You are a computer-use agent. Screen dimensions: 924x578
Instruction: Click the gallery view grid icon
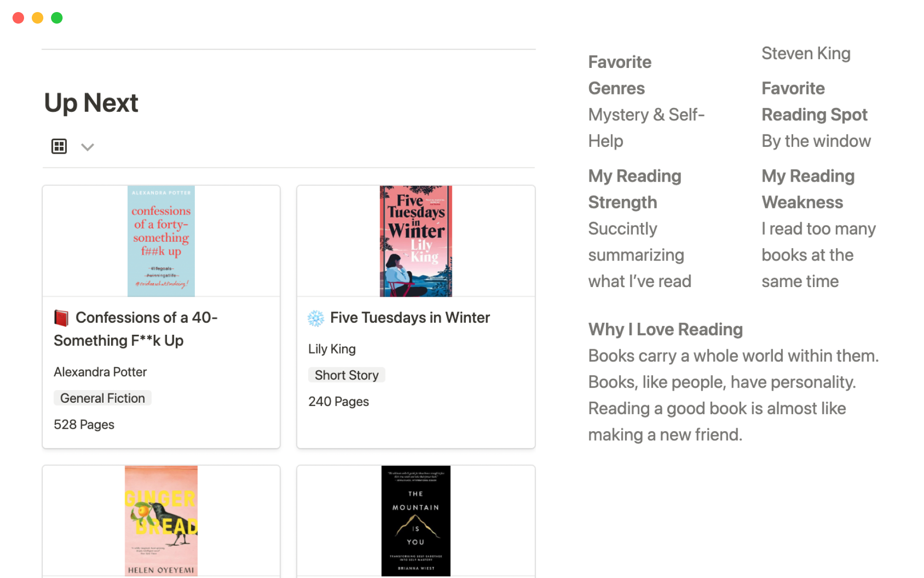59,146
